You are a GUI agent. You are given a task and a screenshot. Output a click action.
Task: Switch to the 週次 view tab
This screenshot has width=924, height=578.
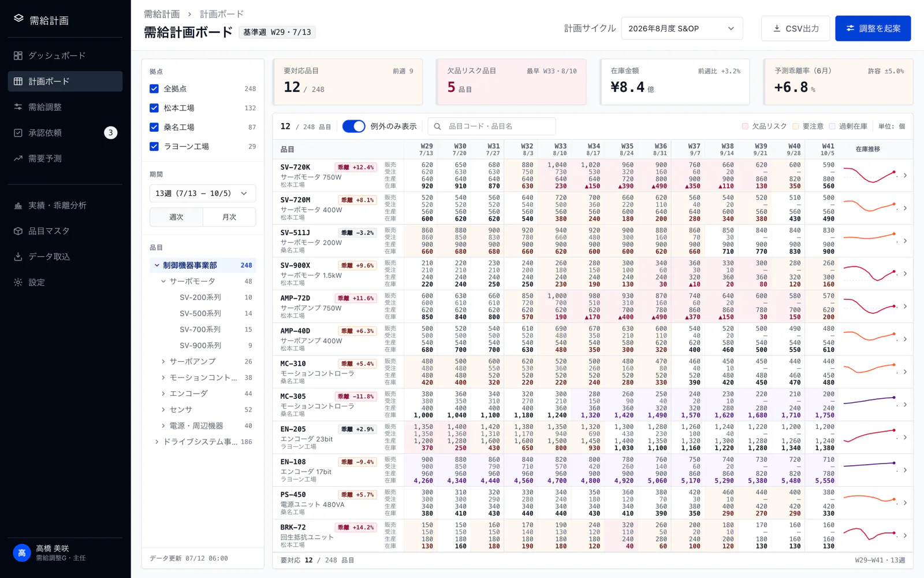coord(176,217)
